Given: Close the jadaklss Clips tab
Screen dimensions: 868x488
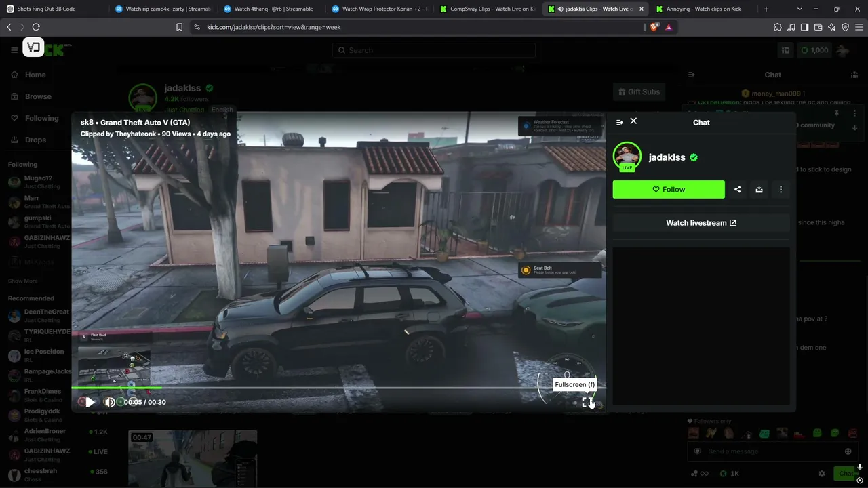Looking at the screenshot, I should (641, 9).
